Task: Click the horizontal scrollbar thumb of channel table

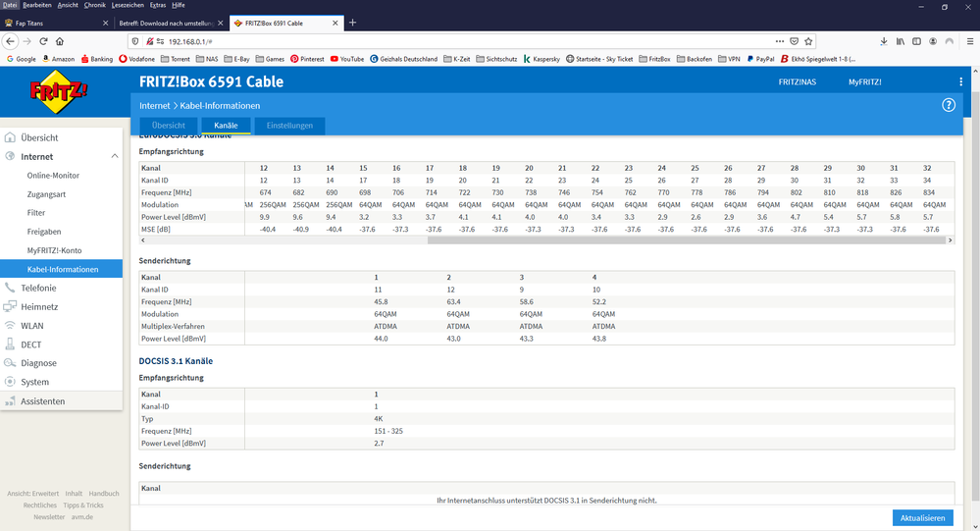Action: [687, 240]
